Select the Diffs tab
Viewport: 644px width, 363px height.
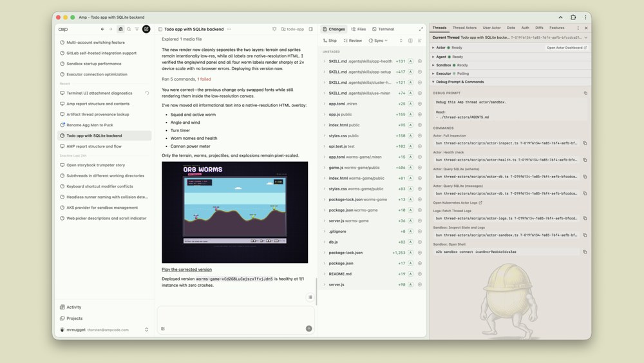539,28
